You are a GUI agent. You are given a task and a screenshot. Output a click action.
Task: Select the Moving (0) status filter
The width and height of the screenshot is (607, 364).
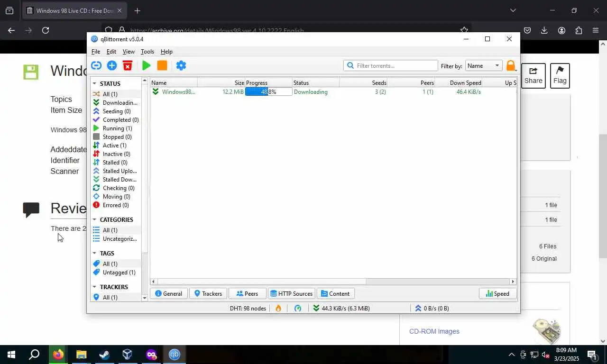pyautogui.click(x=116, y=196)
